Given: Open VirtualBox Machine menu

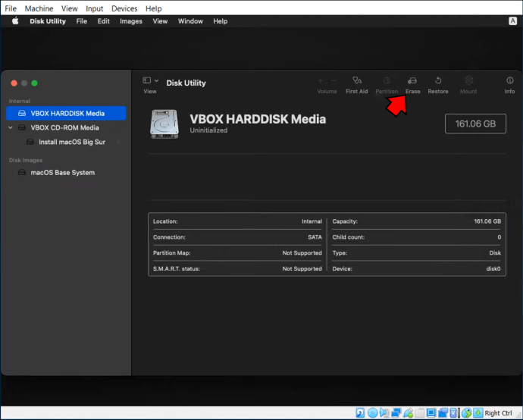Looking at the screenshot, I should tap(39, 8).
